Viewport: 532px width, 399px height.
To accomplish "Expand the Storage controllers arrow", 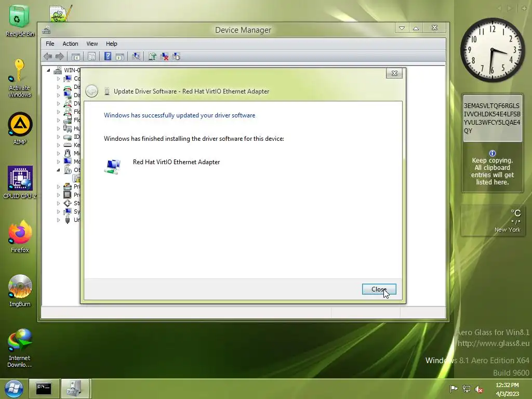I will point(58,203).
